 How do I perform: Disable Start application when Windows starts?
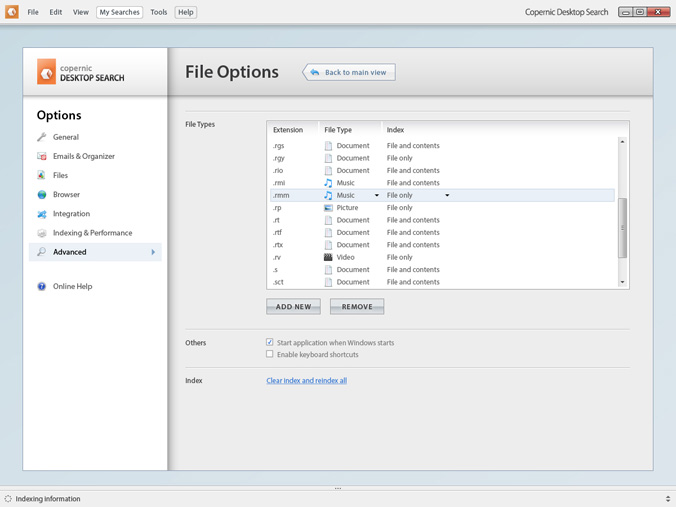(270, 342)
